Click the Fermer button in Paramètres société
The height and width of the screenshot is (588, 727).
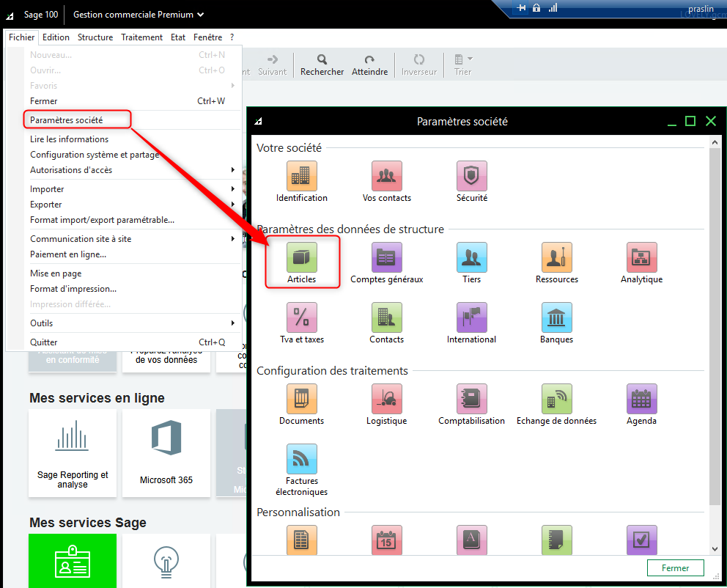[675, 568]
